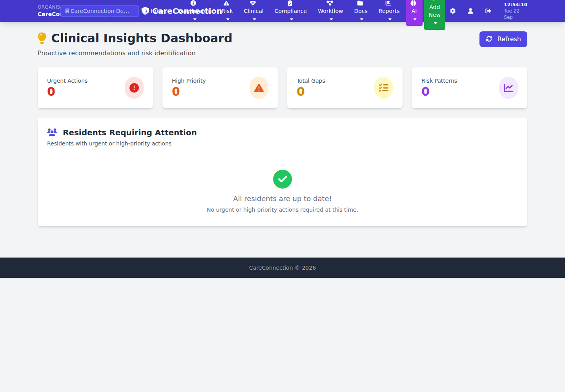Click the lightbulb icon beside dashboard title
This screenshot has width=565, height=392.
pos(42,38)
